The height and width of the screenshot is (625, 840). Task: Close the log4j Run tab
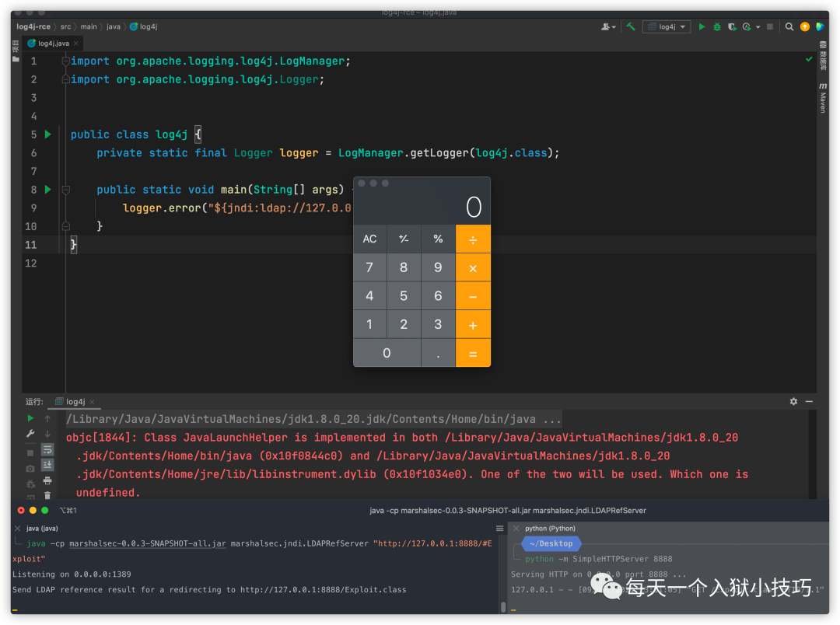pyautogui.click(x=92, y=402)
